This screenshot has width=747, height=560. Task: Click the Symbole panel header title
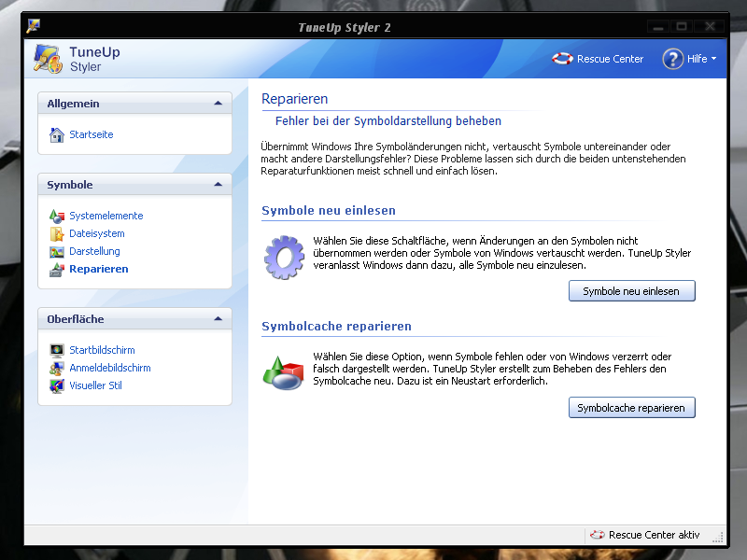(70, 185)
